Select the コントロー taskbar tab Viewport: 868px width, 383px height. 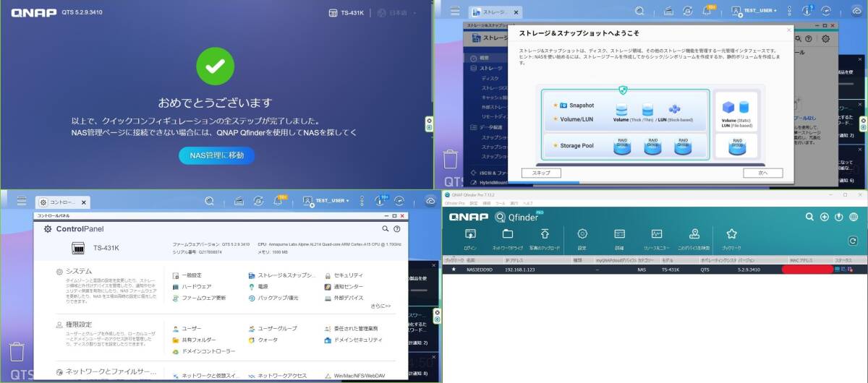61,202
